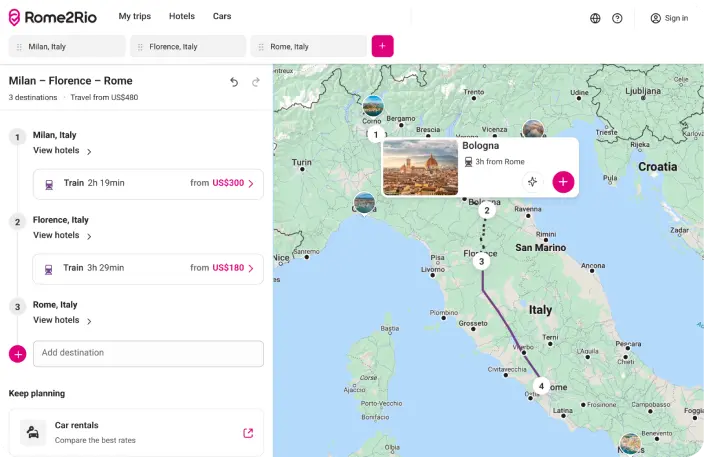The height and width of the screenshot is (457, 704).
Task: Click the Car rentals car icon
Action: point(33,432)
